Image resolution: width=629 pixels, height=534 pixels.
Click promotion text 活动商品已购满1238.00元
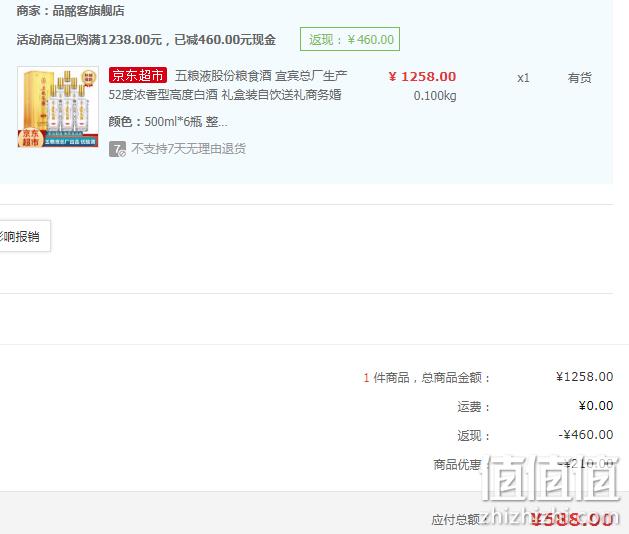click(89, 40)
